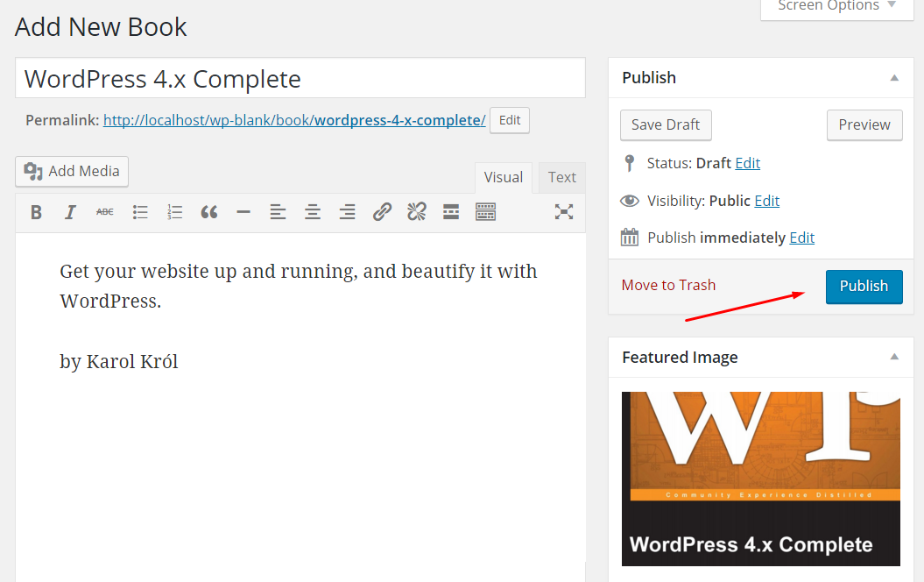Screen dimensions: 924x582
Task: Click the publish calendar icon
Action: tap(630, 238)
